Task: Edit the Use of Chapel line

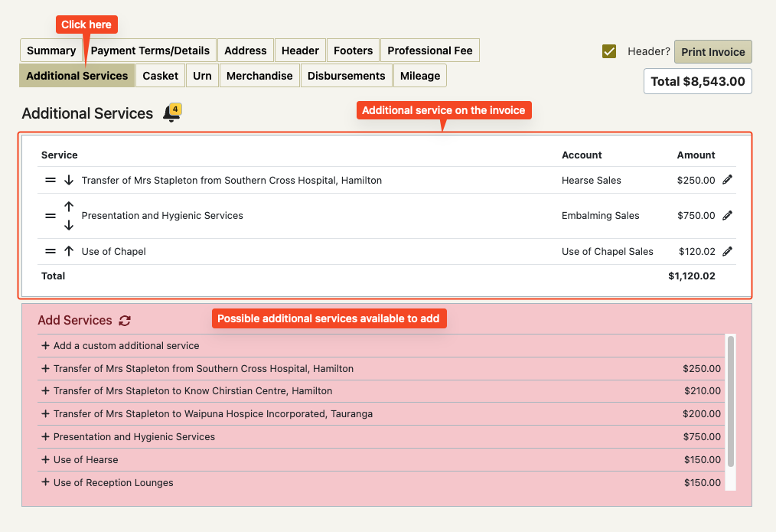Action: coord(727,251)
